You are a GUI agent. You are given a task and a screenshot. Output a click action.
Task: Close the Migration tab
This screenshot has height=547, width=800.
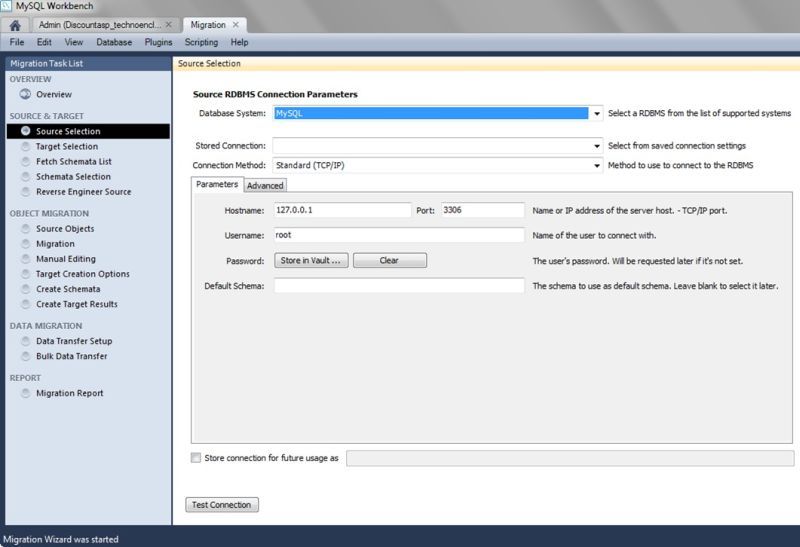click(x=236, y=24)
